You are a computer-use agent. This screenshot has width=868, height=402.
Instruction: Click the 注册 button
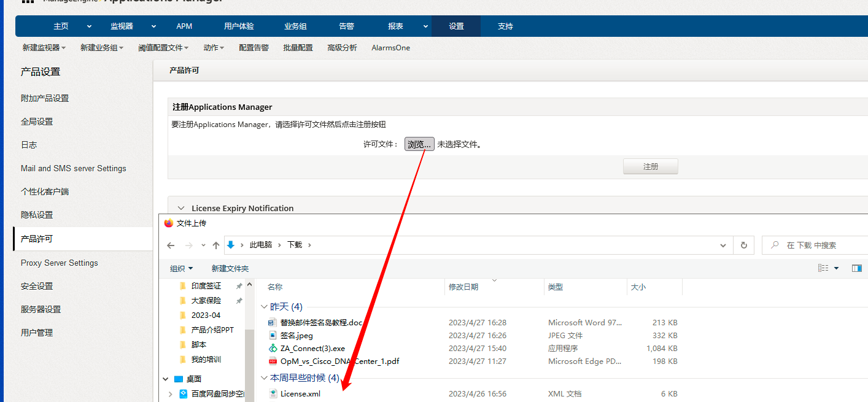coord(651,166)
